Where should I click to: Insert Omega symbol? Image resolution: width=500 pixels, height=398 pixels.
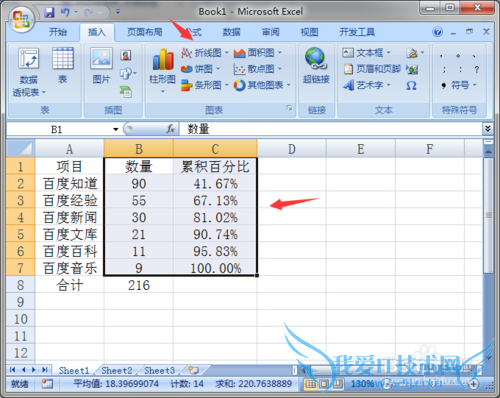411,86
